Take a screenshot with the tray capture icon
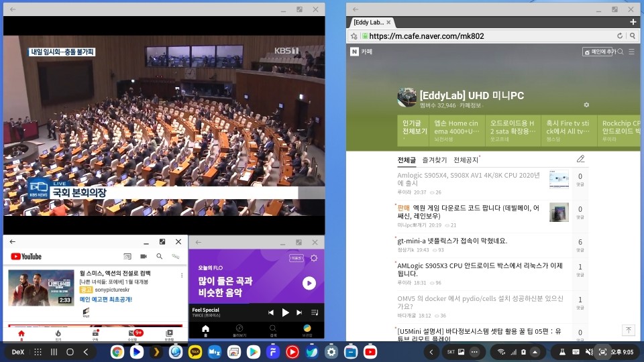This screenshot has width=644, height=362. [x=602, y=352]
